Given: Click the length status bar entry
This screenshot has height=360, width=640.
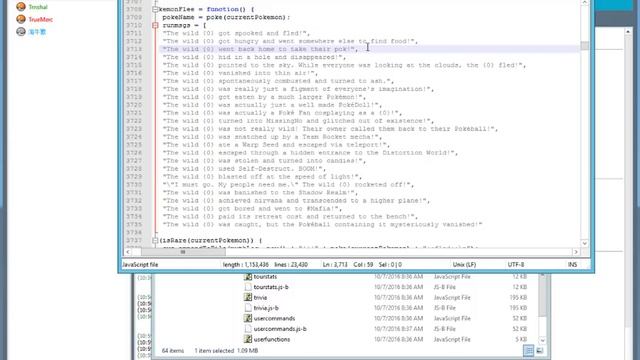Looking at the screenshot, I should (246, 264).
